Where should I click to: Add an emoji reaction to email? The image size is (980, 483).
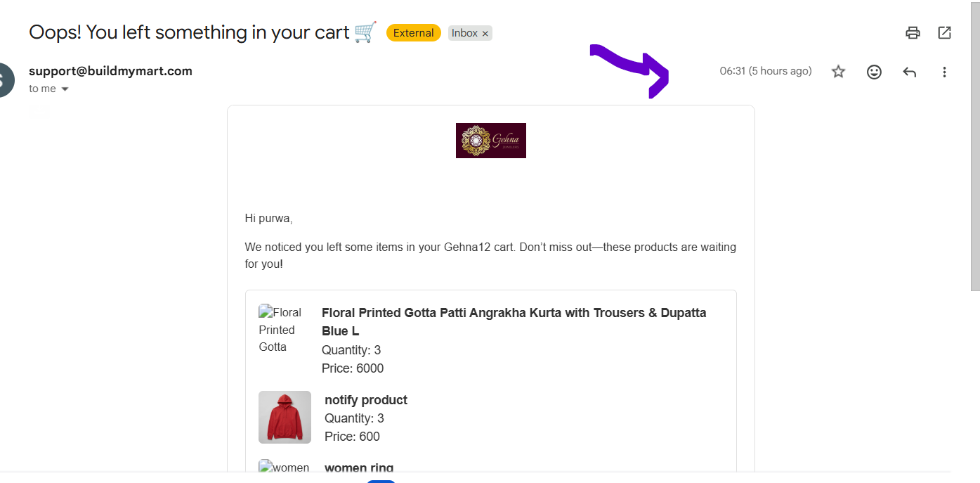874,72
